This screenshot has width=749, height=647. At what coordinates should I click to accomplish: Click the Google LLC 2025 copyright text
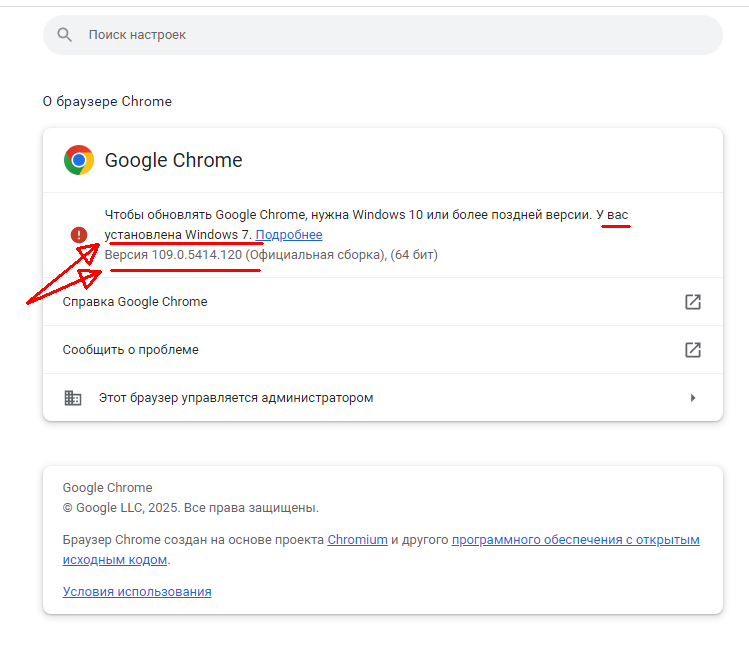[x=190, y=507]
